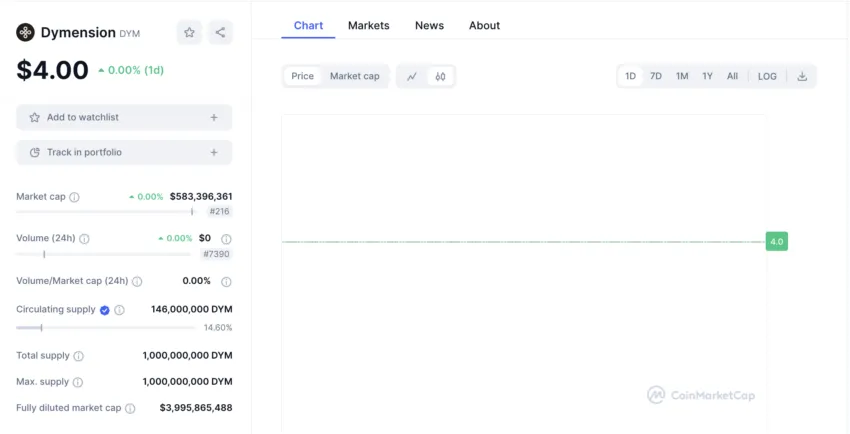The width and height of the screenshot is (850, 434).
Task: Click the $4.00 price value
Action: (52, 70)
